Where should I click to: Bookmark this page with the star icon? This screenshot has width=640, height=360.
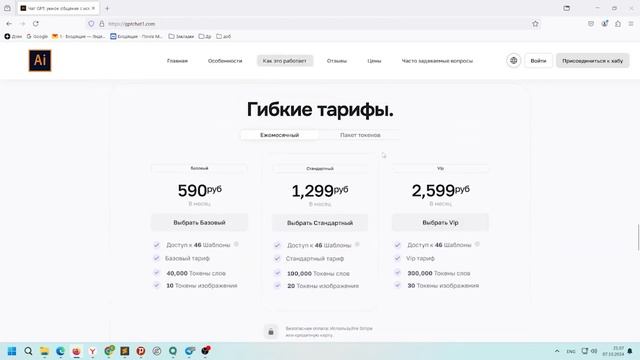(536, 24)
